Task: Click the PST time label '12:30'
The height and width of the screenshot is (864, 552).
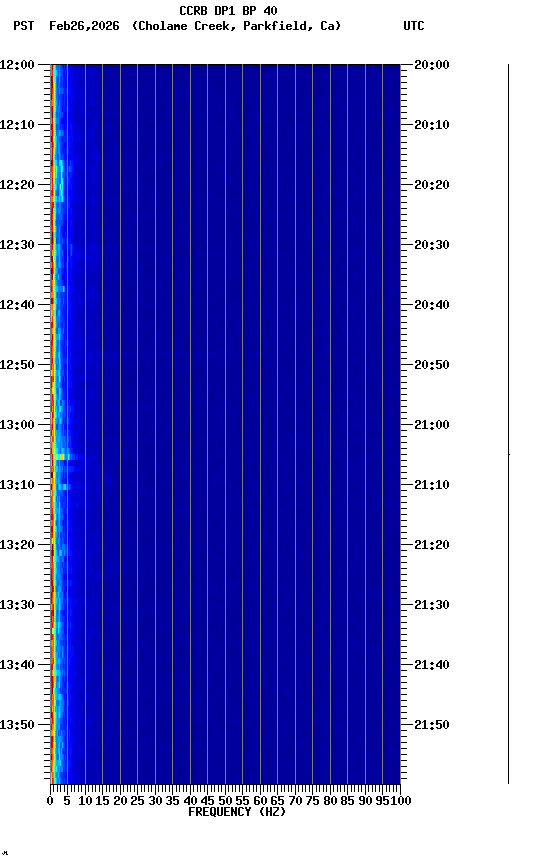Action: [17, 245]
